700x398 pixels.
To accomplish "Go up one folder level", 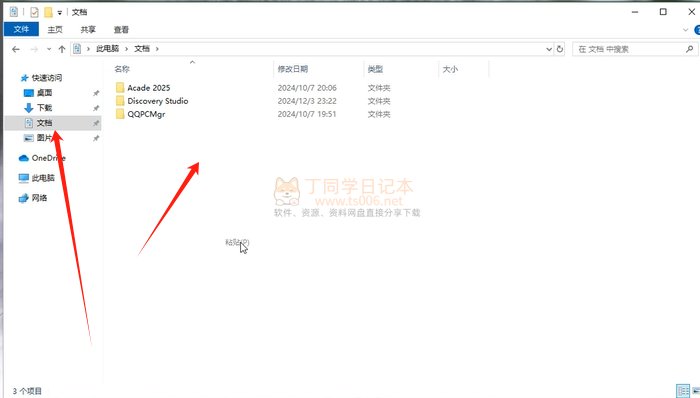I will click(62, 49).
